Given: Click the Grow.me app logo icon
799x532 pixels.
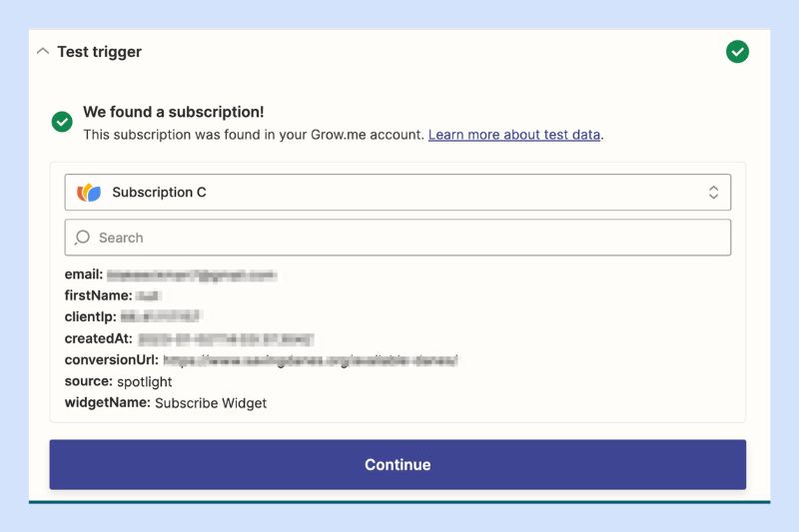Looking at the screenshot, I should pos(89,193).
